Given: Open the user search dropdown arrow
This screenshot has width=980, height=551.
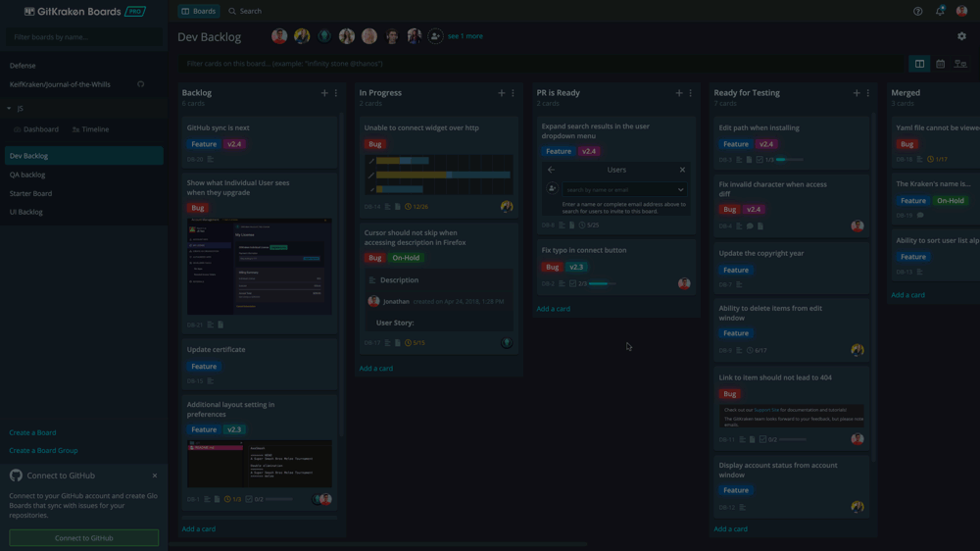Looking at the screenshot, I should (680, 189).
